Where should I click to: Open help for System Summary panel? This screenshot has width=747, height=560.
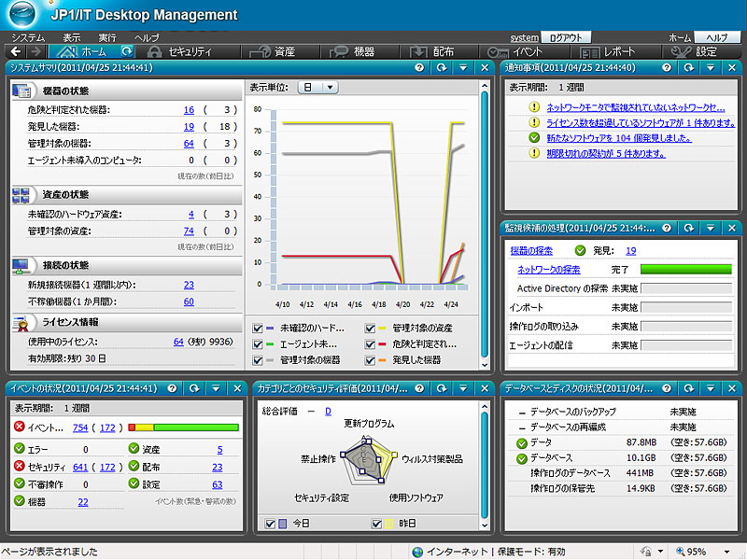coord(422,68)
